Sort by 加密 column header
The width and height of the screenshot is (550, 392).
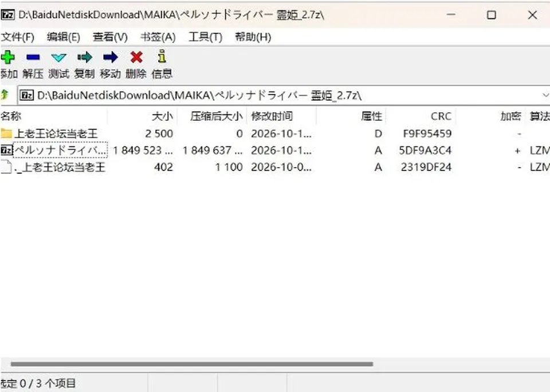pyautogui.click(x=490, y=116)
